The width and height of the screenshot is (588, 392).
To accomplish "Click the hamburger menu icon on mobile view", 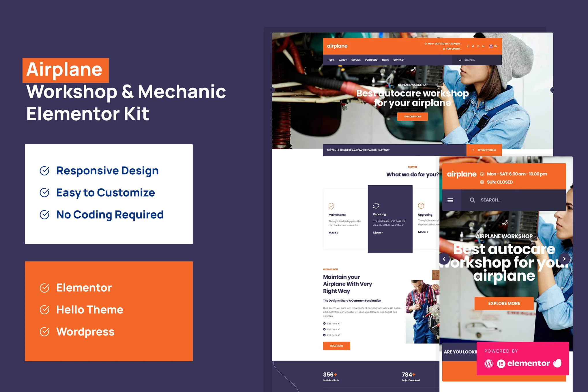I will coord(450,200).
